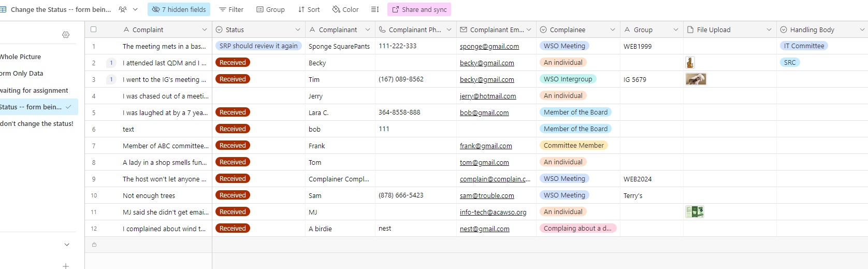Show the 7 hidden fields
868x269 pixels.
[x=179, y=9]
